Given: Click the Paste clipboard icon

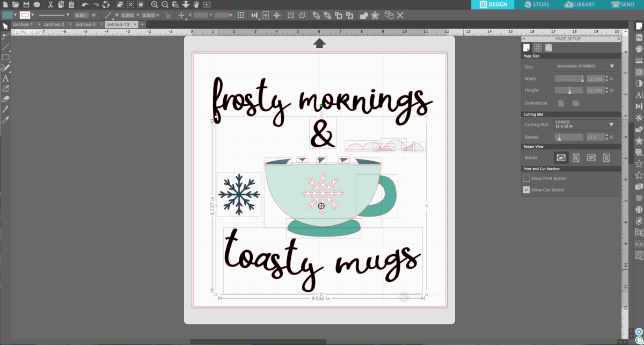Looking at the screenshot, I should click(71, 4).
